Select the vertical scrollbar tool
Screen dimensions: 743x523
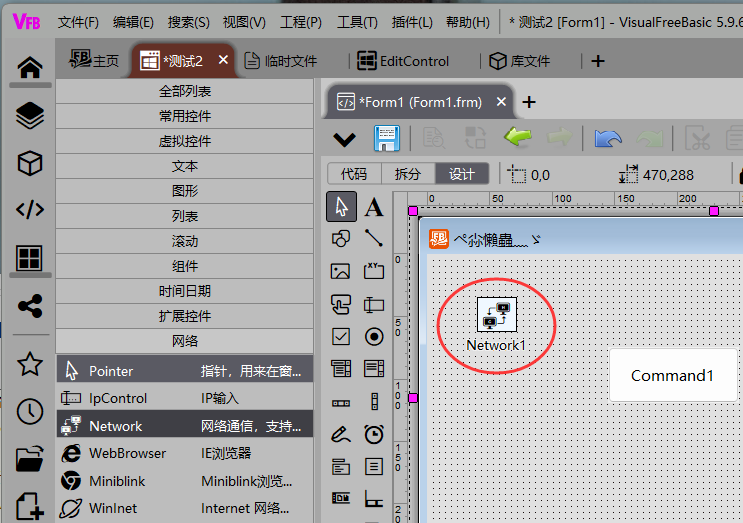[374, 401]
